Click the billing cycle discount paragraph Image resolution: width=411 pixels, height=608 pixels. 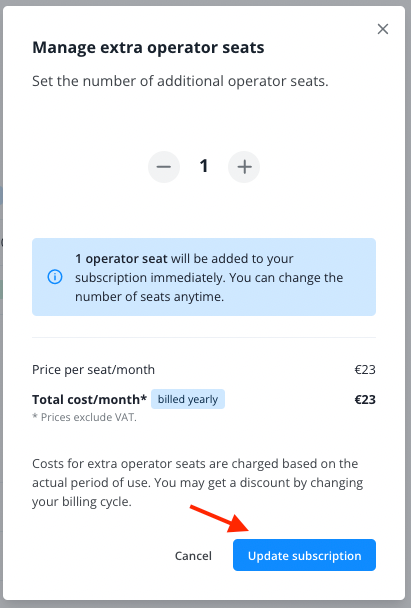coord(198,482)
